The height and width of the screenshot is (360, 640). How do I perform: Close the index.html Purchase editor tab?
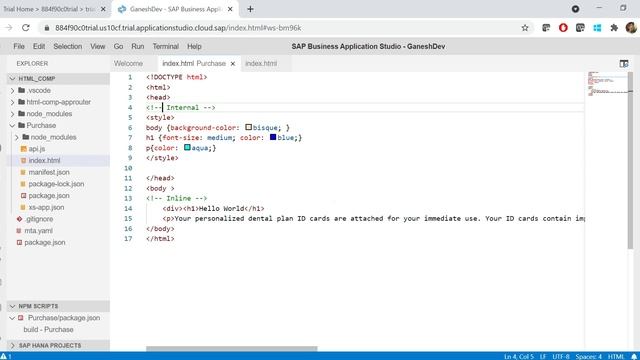click(233, 64)
